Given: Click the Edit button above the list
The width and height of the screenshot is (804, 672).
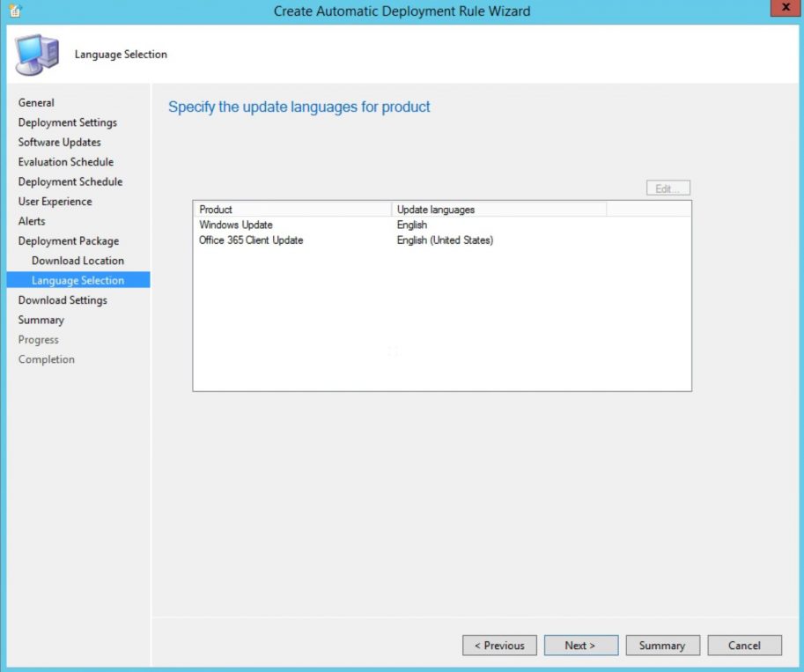Looking at the screenshot, I should coord(668,187).
